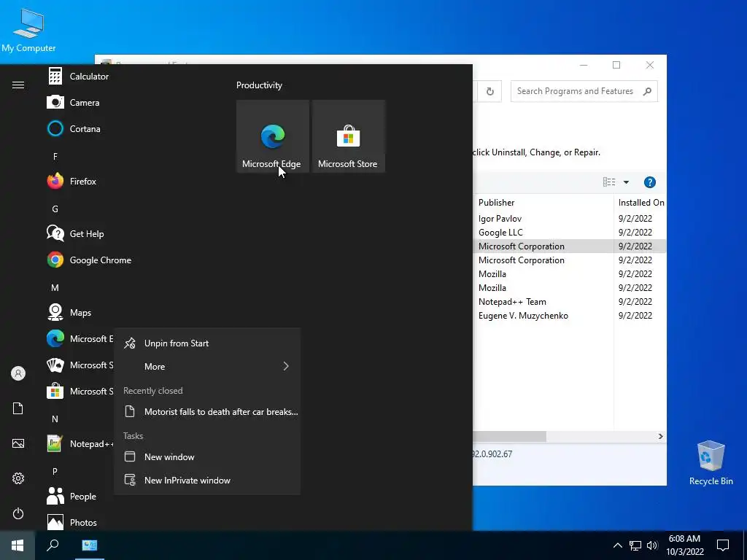Launch Notepad++ from the app list
This screenshot has height=560, width=747.
(x=80, y=444)
